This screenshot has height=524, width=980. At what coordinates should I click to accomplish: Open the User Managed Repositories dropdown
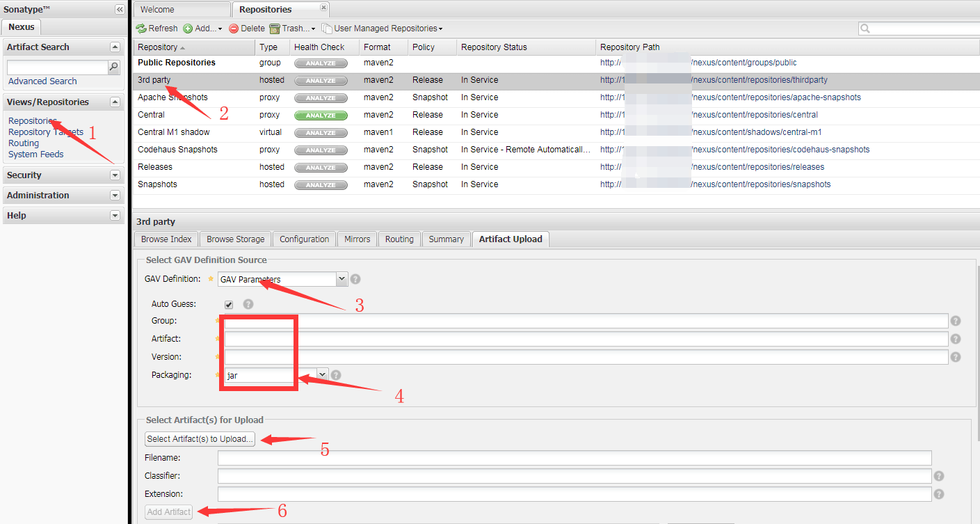[383, 29]
